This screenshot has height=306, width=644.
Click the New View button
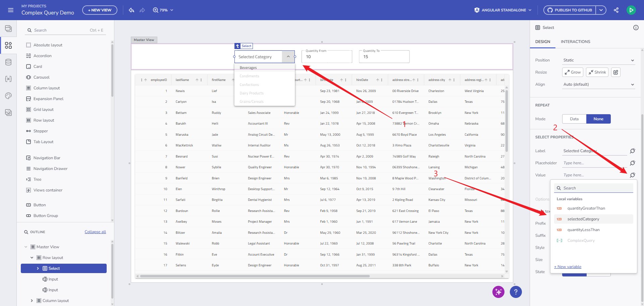100,10
